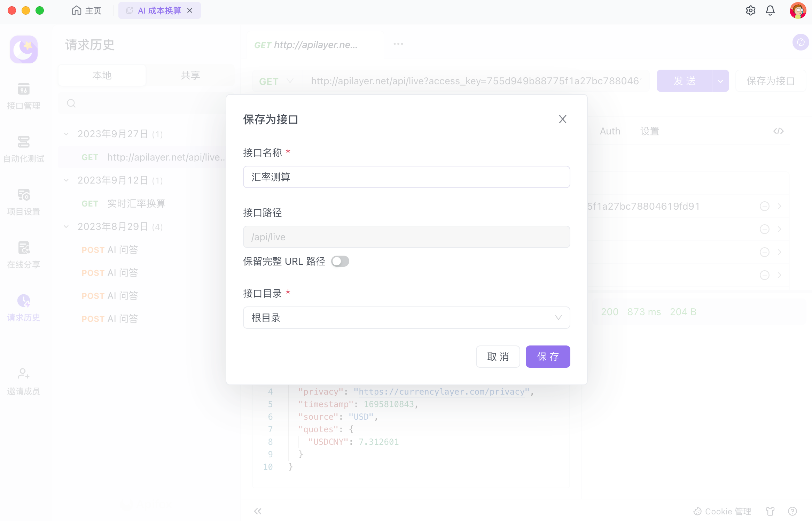The image size is (812, 521).
Task: Open 自动化测试 sidebar icon
Action: (x=23, y=142)
